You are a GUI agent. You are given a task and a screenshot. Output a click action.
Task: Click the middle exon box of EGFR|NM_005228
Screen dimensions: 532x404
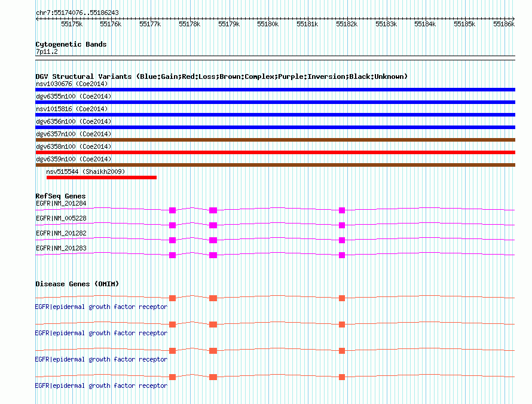[x=213, y=225]
